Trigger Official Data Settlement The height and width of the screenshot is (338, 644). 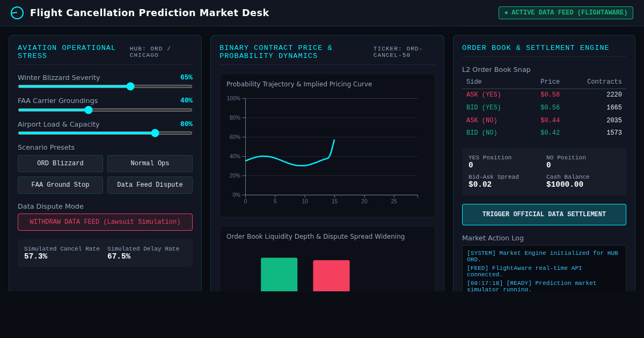pyautogui.click(x=544, y=215)
